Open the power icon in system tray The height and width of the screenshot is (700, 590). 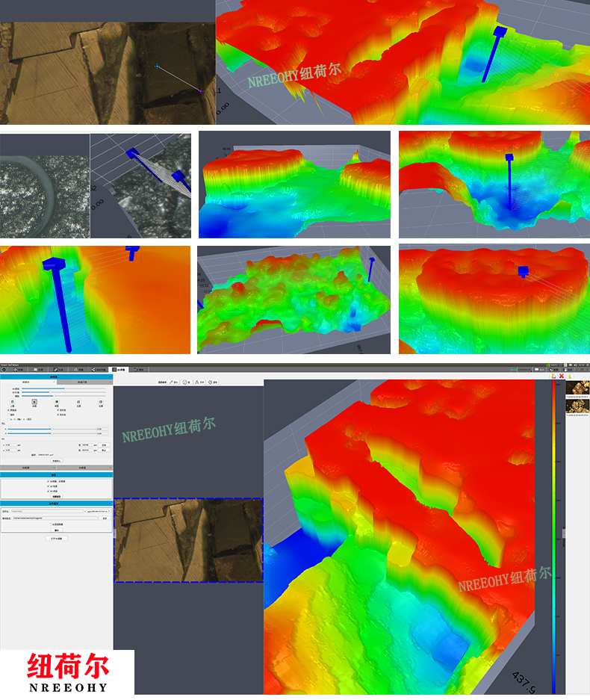click(587, 365)
